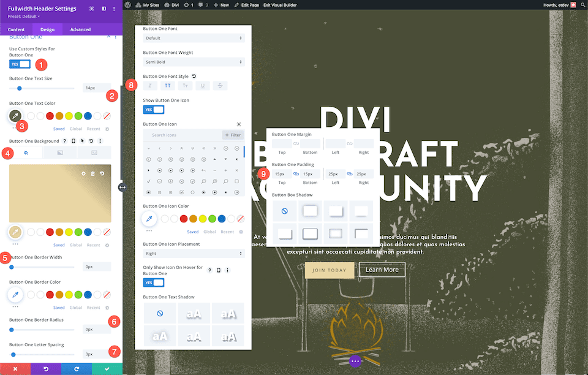Screen dimensions: 588x375
Task: Choose the plain check mark icon
Action: tap(148, 181)
